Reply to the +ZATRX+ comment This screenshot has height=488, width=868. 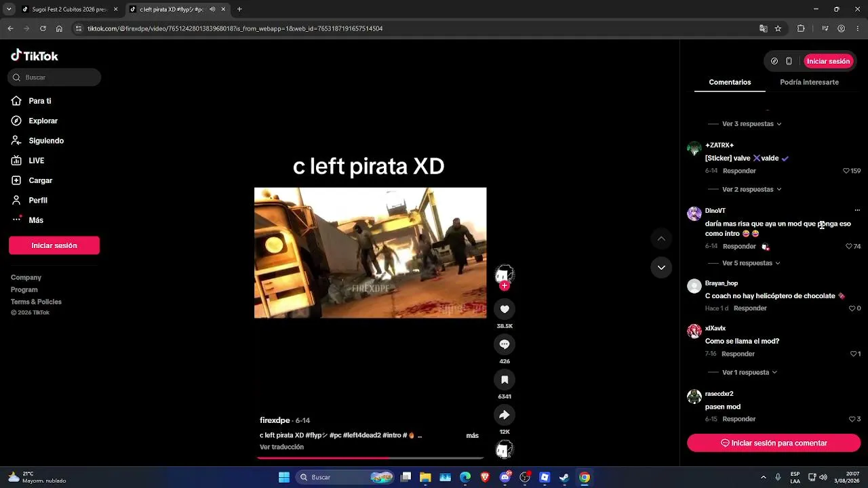739,171
